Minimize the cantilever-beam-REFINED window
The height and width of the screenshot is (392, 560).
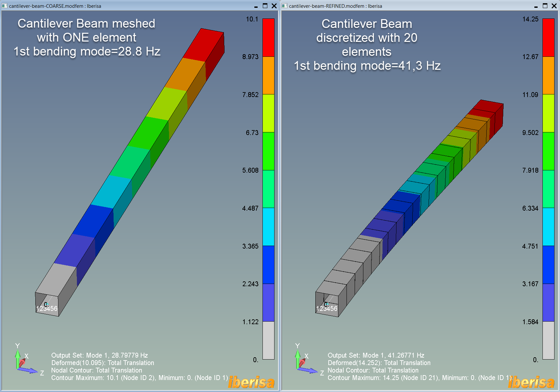(536, 6)
